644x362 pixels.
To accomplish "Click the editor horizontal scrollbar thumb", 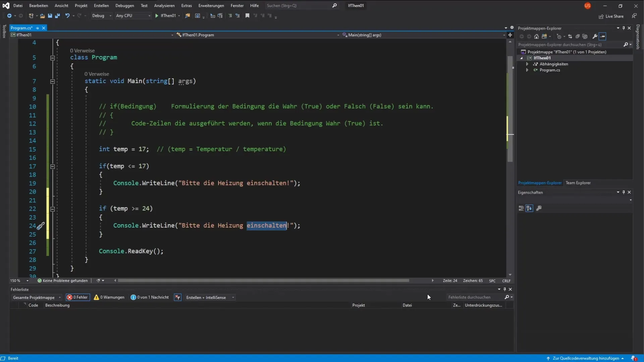I will click(263, 281).
